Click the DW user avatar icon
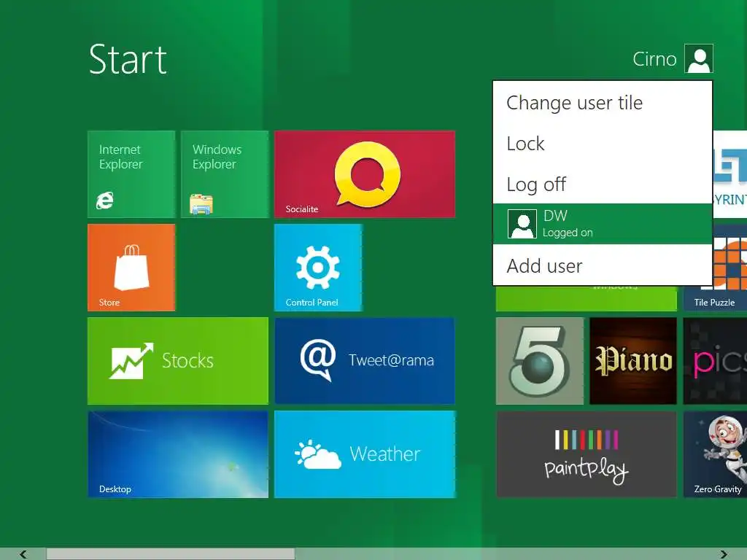 click(522, 224)
